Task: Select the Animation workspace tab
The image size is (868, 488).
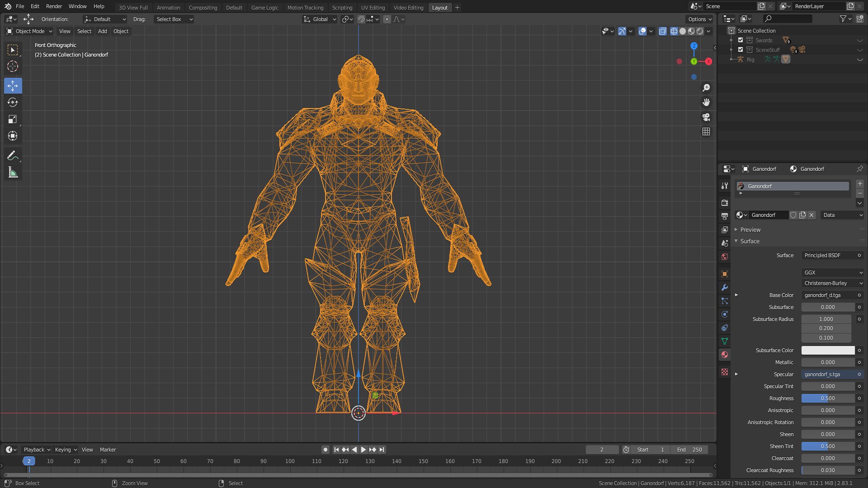Action: [168, 7]
